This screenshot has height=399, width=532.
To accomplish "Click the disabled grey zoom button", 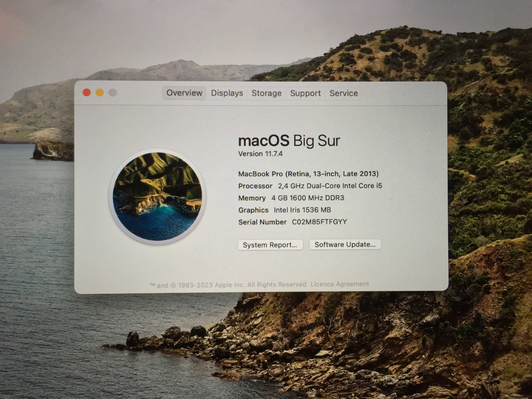I will pos(113,92).
